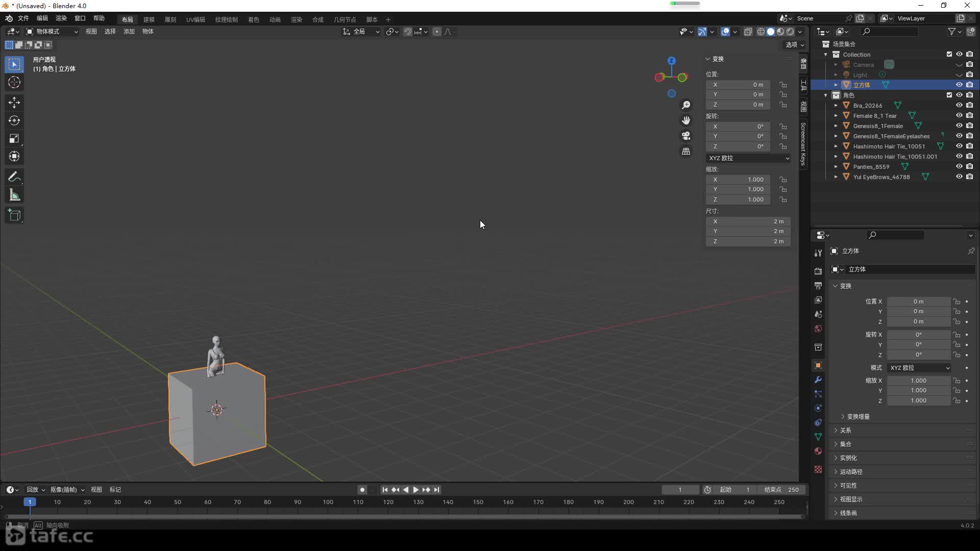
Task: Open XYZ 欧拉 dropdown in sidebar
Action: point(749,158)
